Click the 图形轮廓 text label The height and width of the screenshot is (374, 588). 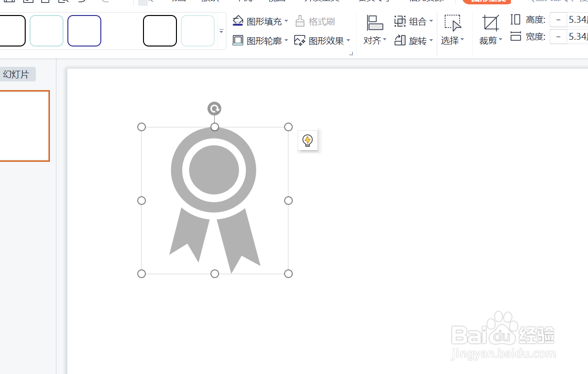click(x=264, y=41)
